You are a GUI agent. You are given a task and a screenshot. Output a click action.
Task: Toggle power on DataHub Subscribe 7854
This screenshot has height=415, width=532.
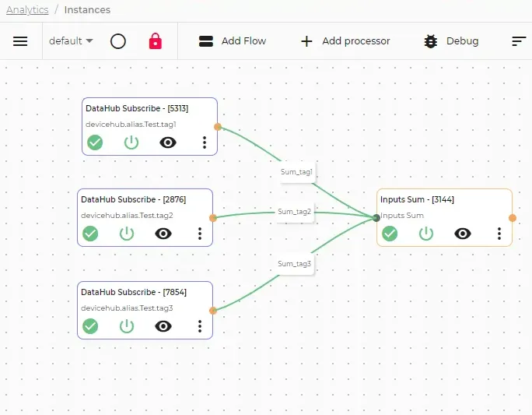click(x=127, y=326)
